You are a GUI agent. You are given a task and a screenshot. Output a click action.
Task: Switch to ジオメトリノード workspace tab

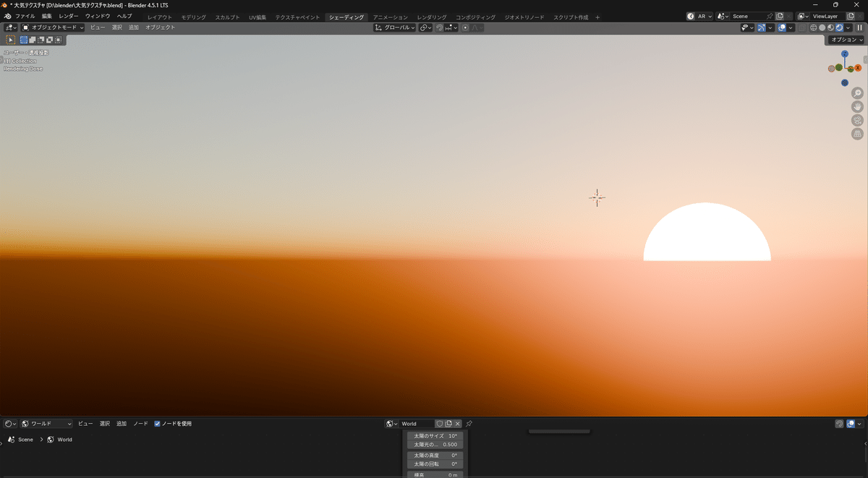pyautogui.click(x=524, y=17)
